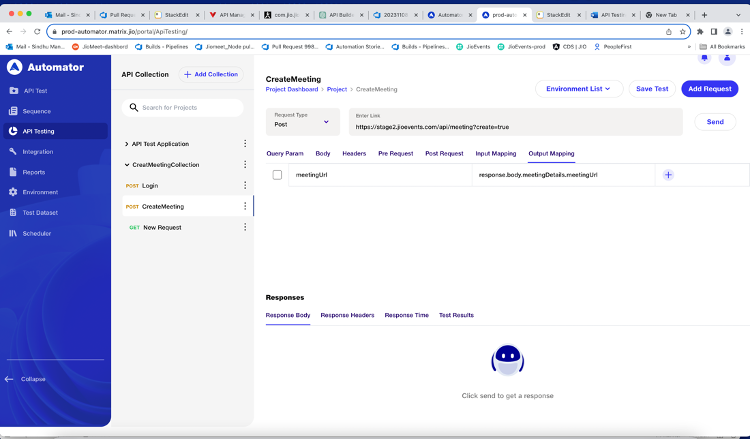
Task: Open the Test Results tab
Action: (x=456, y=315)
